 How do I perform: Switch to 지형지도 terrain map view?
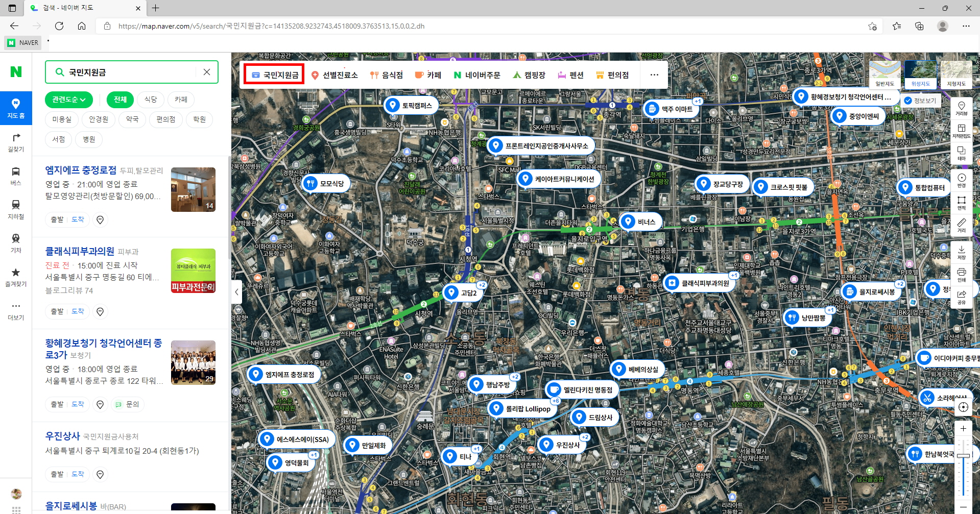pos(956,74)
